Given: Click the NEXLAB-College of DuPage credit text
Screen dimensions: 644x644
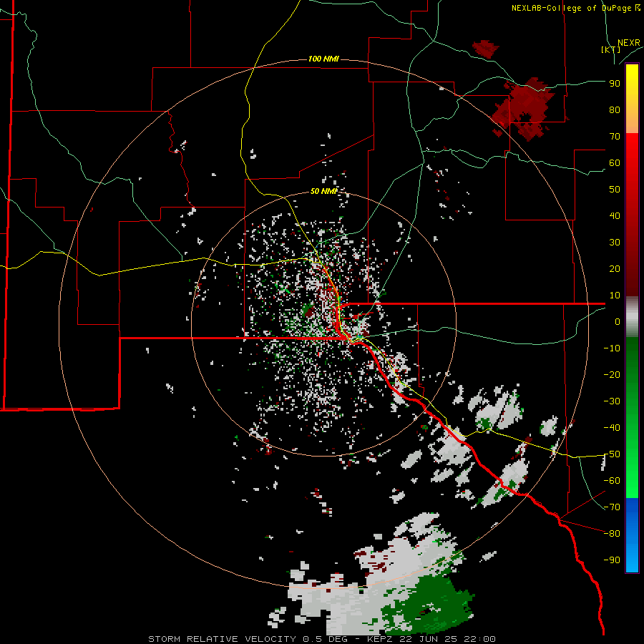Looking at the screenshot, I should coord(575,8).
